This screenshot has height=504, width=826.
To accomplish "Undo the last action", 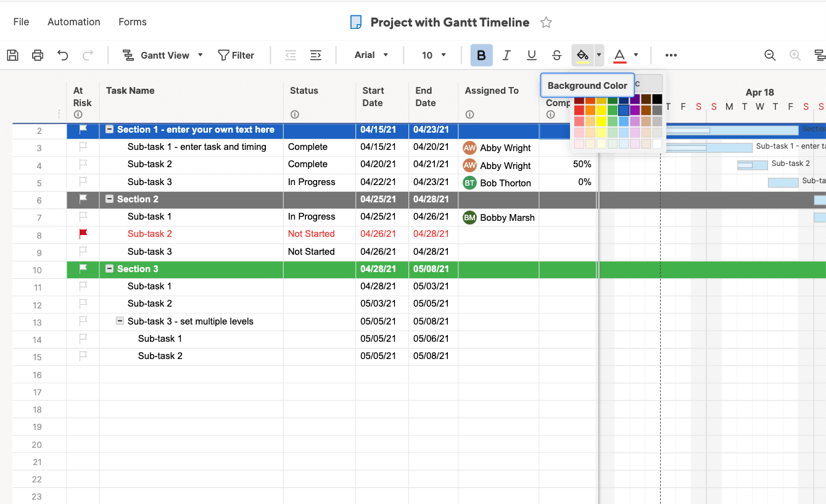I will point(63,56).
